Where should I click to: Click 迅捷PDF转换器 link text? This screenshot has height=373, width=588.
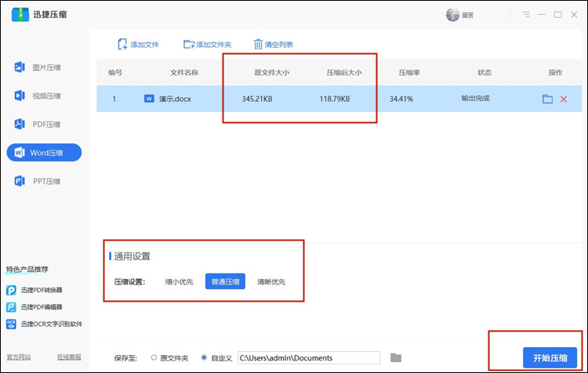[x=42, y=290]
